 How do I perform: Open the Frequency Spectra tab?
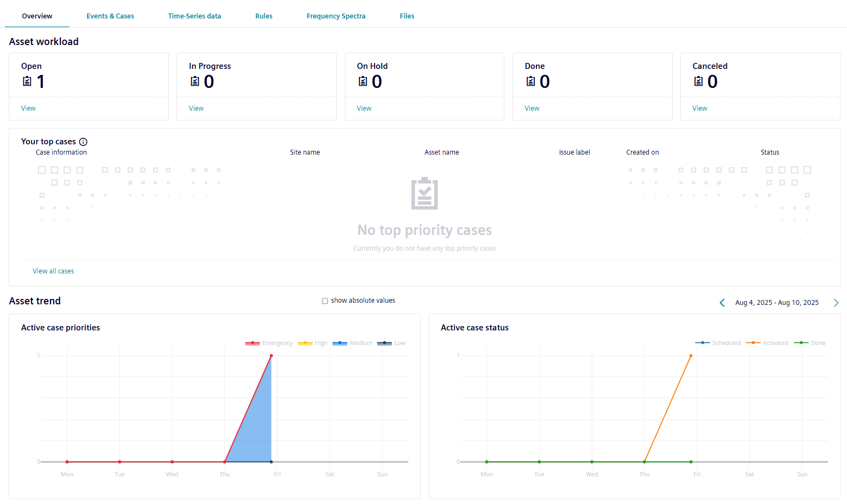click(336, 16)
